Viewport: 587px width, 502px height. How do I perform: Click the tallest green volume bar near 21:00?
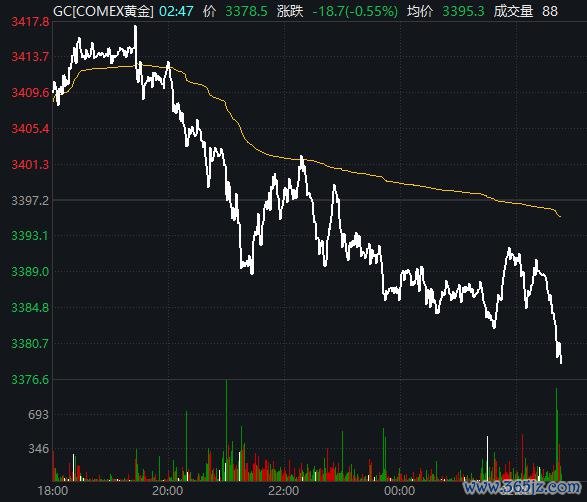pos(226,430)
